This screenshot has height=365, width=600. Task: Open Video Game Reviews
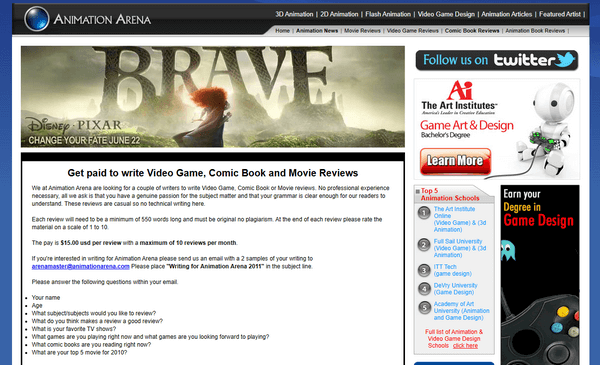pyautogui.click(x=412, y=31)
